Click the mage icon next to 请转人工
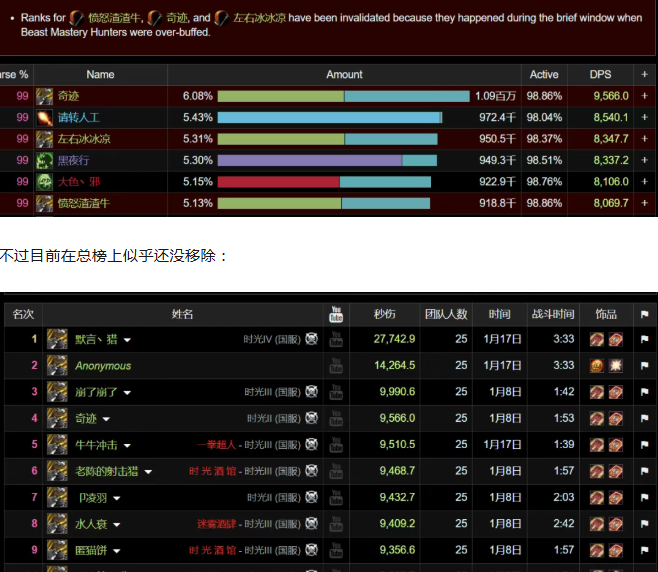Image resolution: width=658 pixels, height=572 pixels. coord(45,118)
